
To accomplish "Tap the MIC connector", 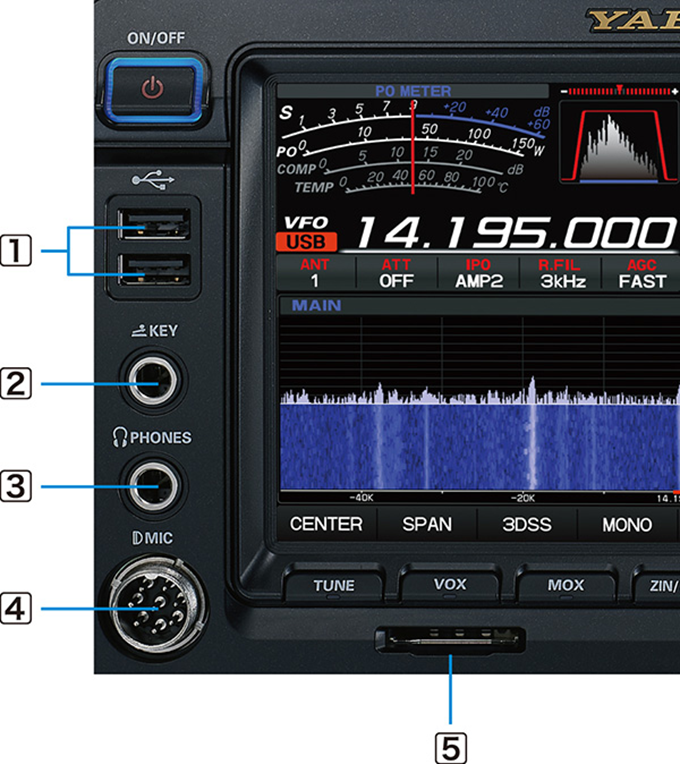I will pyautogui.click(x=156, y=607).
